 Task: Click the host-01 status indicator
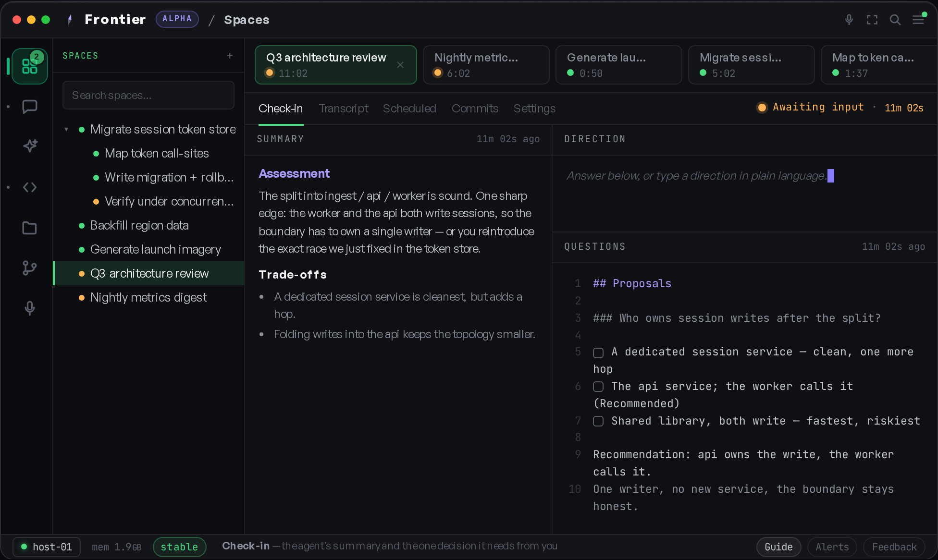tap(47, 547)
